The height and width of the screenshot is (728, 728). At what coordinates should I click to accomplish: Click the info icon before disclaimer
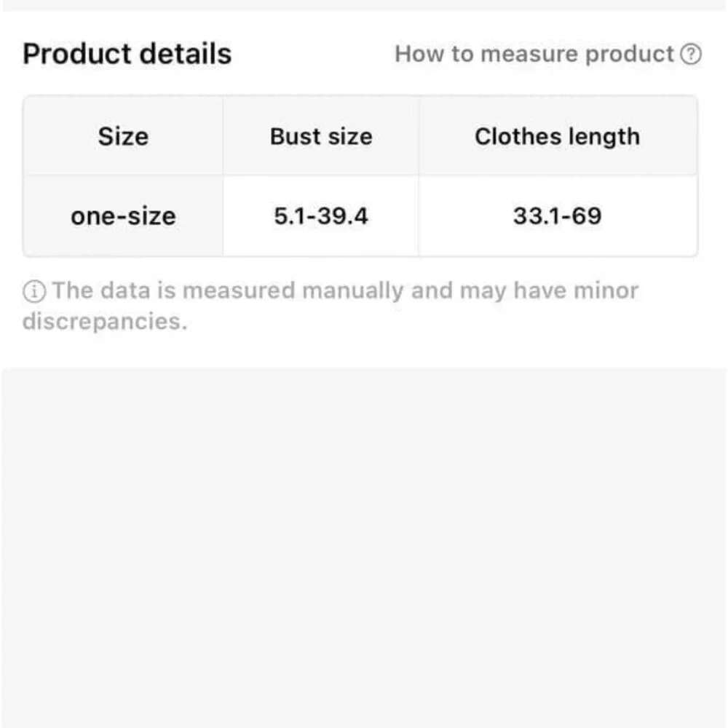(33, 291)
